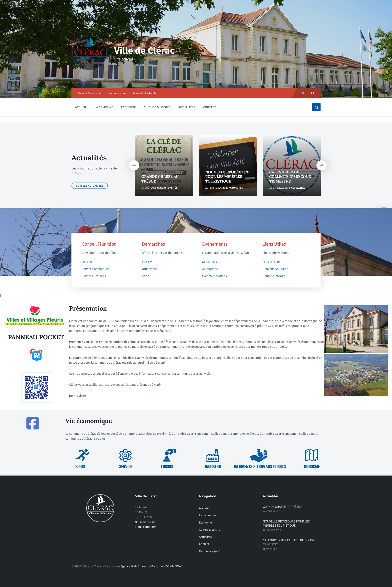392x587 pixels.
Task: Open the Économie menu
Action: (x=128, y=107)
